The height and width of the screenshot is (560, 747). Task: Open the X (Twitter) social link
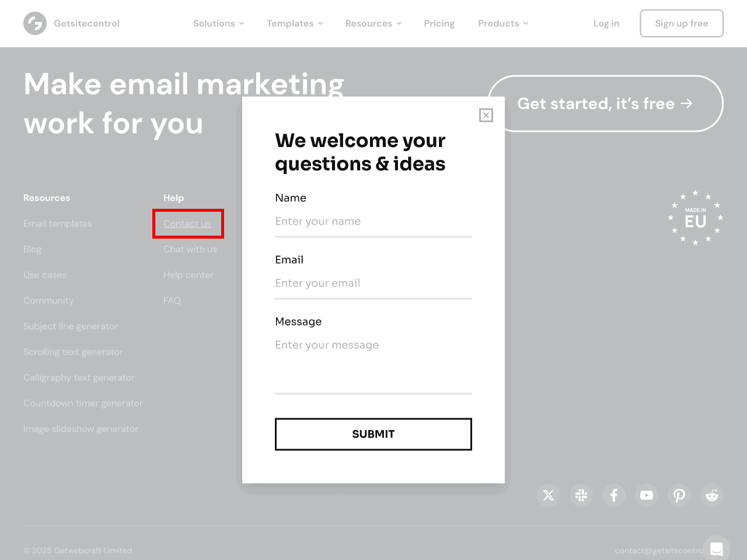coord(549,495)
